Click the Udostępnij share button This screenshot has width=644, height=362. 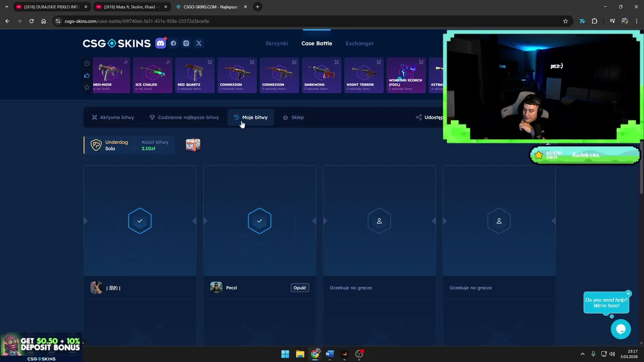coord(429,117)
